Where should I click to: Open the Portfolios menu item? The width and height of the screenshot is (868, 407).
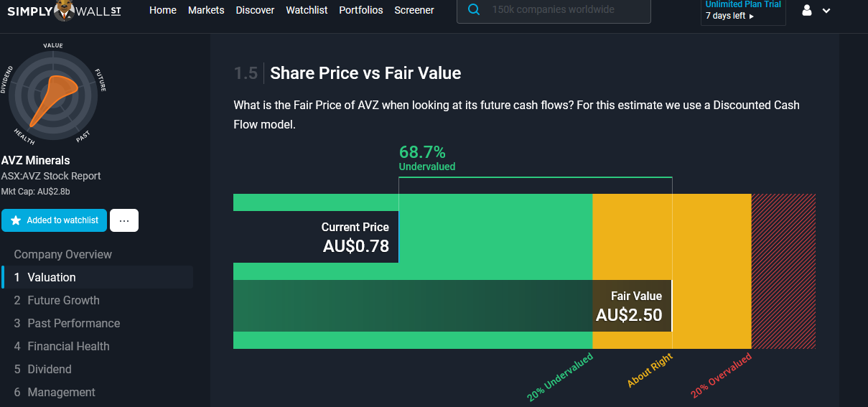pos(361,10)
